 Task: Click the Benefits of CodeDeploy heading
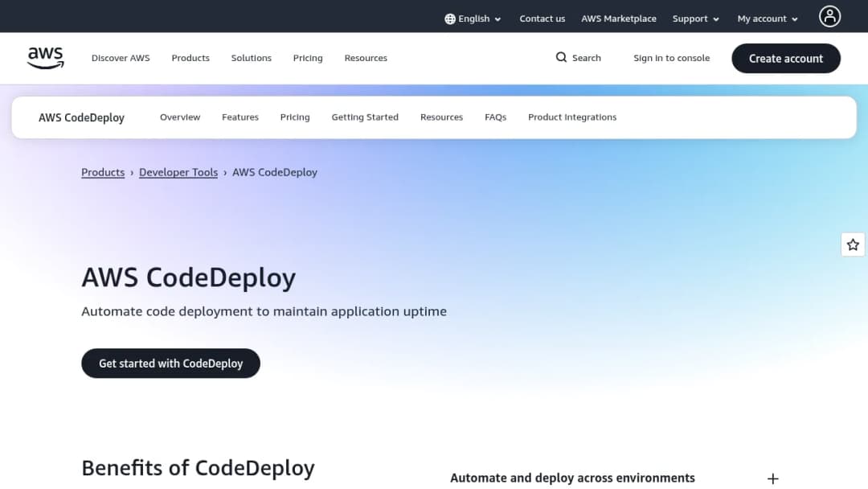click(198, 468)
